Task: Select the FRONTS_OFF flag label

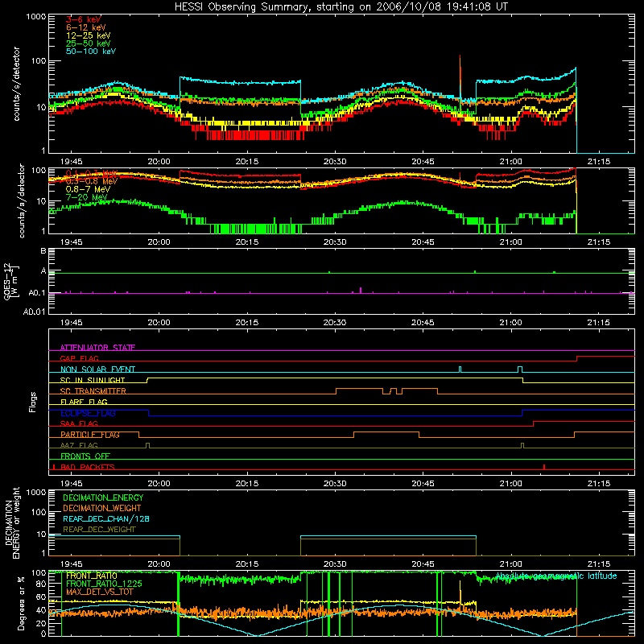Action: point(85,456)
